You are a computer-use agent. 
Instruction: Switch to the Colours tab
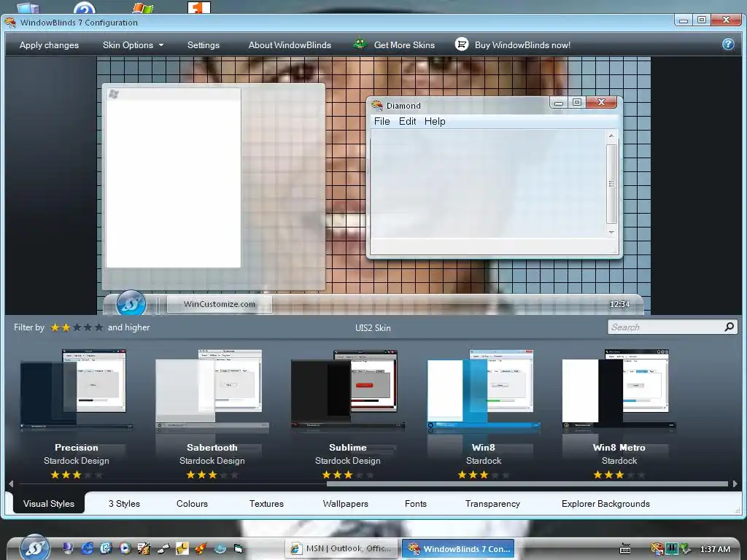(x=192, y=503)
